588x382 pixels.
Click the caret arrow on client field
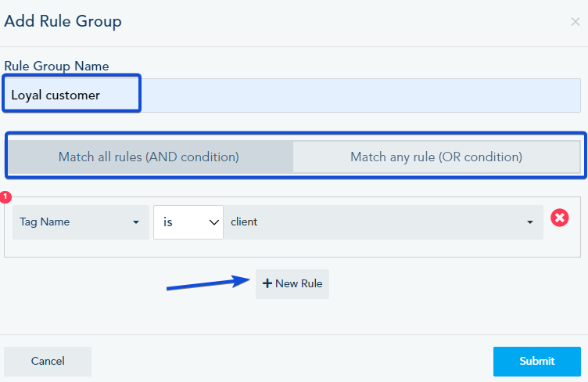click(531, 222)
